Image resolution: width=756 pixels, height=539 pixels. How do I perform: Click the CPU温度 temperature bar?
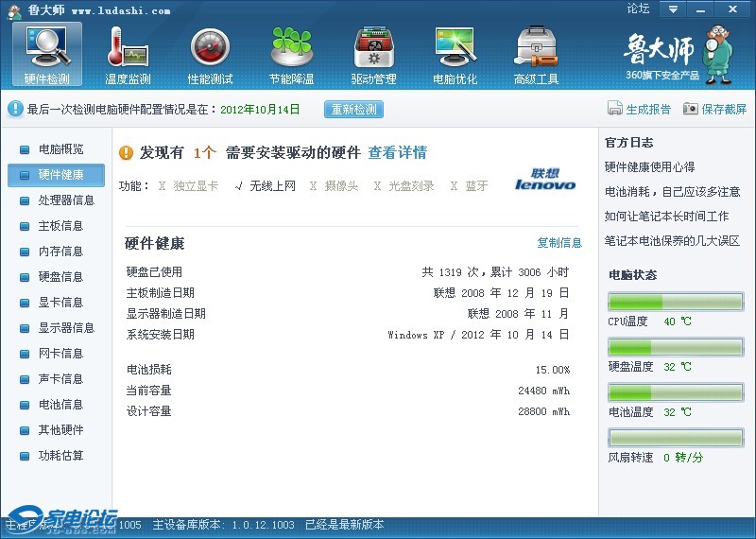tap(675, 302)
